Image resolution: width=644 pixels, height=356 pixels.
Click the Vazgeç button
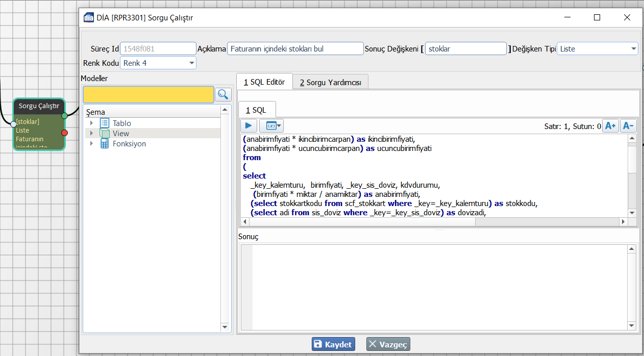[x=388, y=344]
